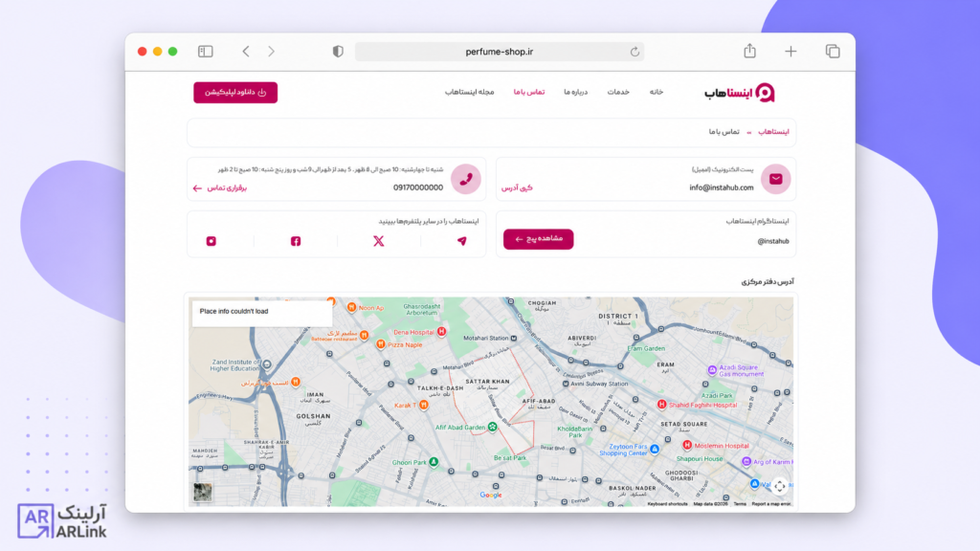Screen dimensions: 980x551
Task: Click the Karak T restaurant marker
Action: 424,406
